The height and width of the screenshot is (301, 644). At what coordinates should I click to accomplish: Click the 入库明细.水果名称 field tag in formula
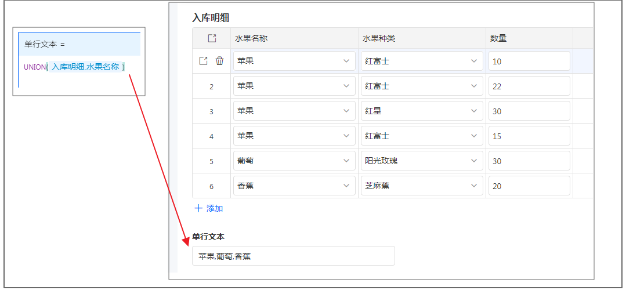(x=85, y=67)
